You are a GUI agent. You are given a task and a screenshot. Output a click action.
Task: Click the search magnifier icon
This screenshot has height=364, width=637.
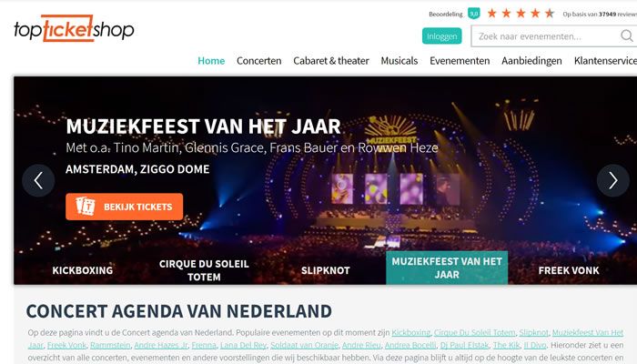(x=626, y=36)
